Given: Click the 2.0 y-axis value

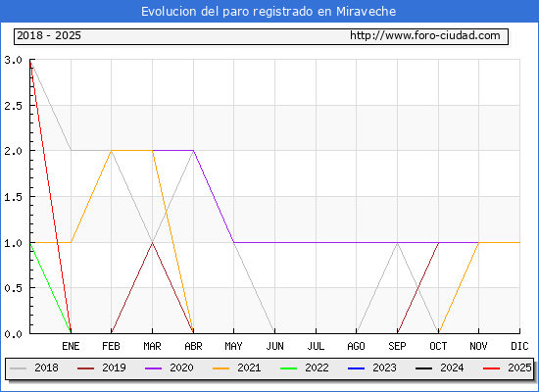Looking at the screenshot, I should click(x=13, y=151).
